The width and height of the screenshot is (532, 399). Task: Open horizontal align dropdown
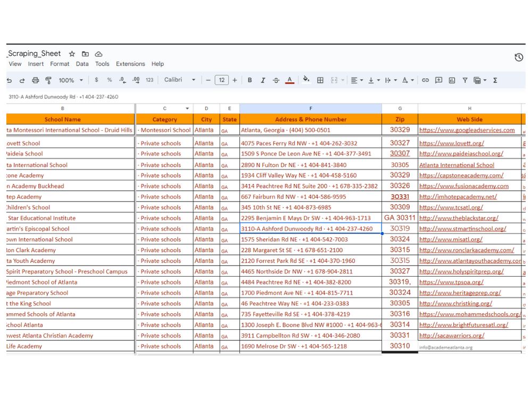356,80
